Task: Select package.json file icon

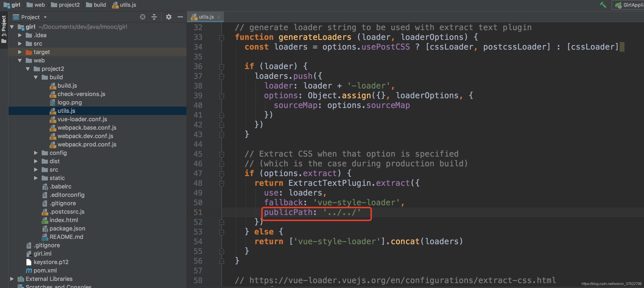Action: (45, 228)
